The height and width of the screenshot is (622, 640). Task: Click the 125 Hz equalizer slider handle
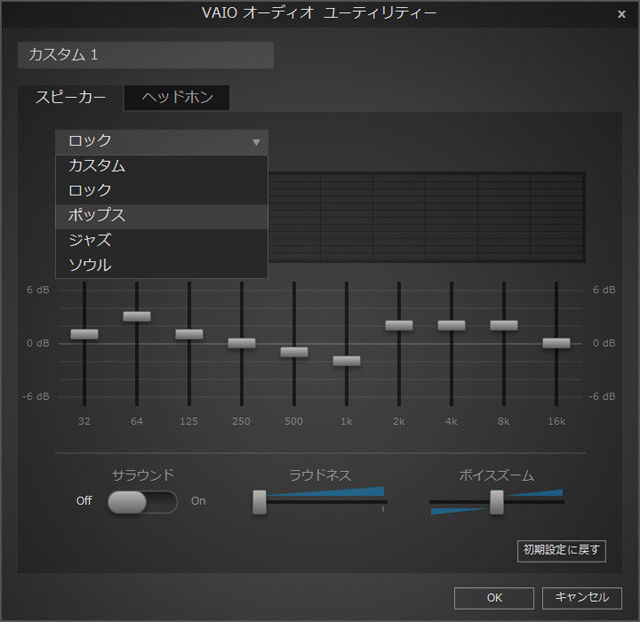click(x=189, y=334)
